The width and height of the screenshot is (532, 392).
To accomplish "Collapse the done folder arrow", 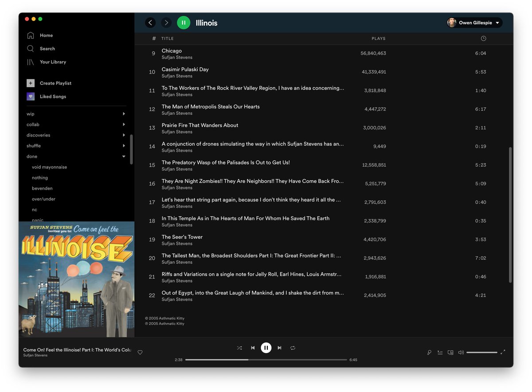I will [x=124, y=156].
